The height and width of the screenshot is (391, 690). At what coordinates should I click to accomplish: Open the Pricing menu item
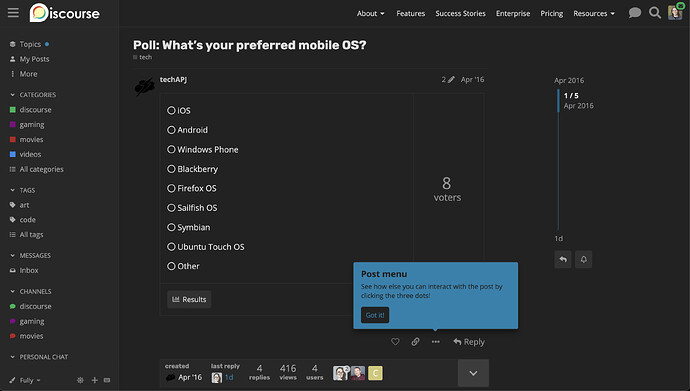551,14
